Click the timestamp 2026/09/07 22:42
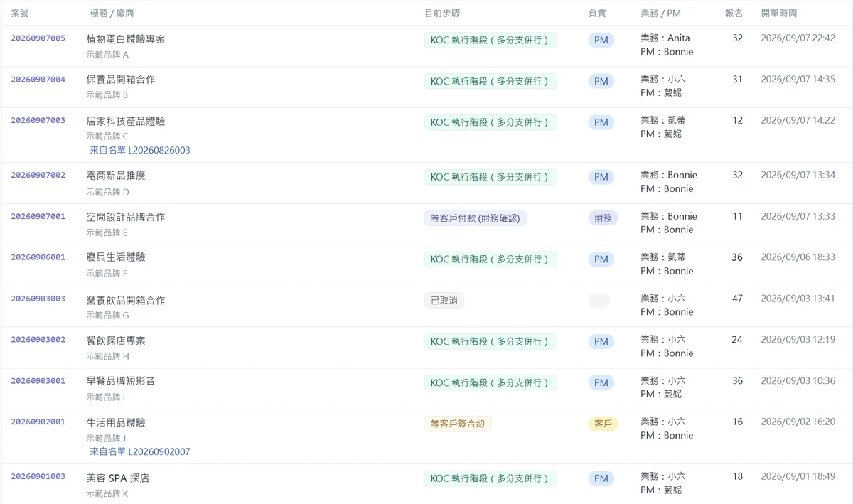The width and height of the screenshot is (853, 504). point(798,38)
